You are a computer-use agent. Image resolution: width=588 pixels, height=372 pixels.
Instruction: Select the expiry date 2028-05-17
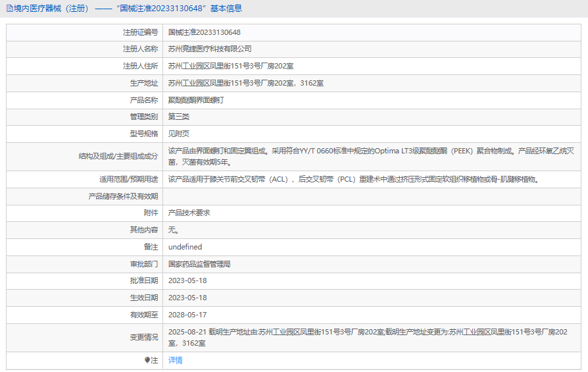[187, 315]
